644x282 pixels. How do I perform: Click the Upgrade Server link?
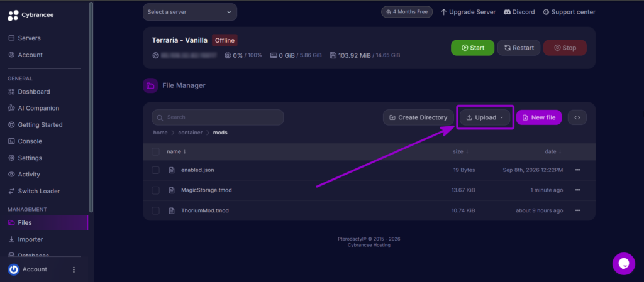point(468,13)
